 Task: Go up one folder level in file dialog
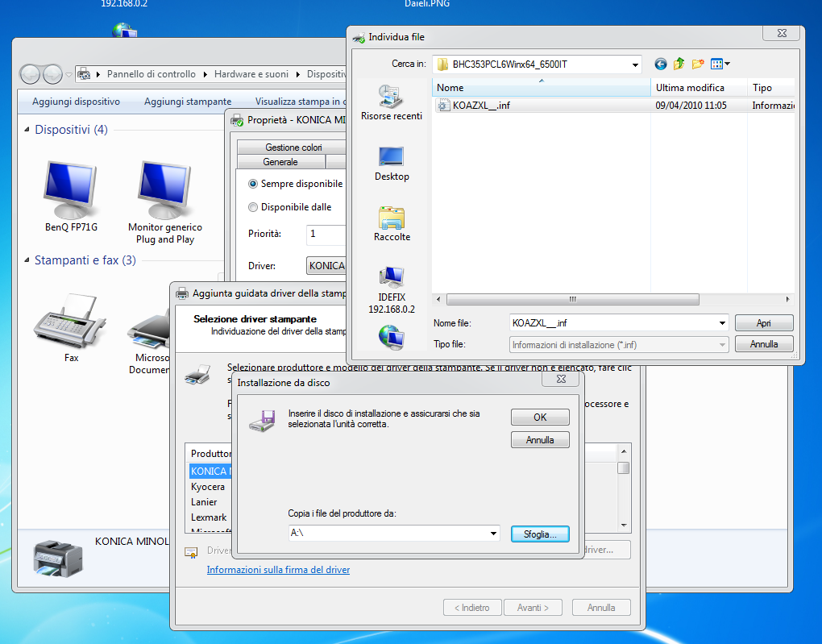pos(679,64)
